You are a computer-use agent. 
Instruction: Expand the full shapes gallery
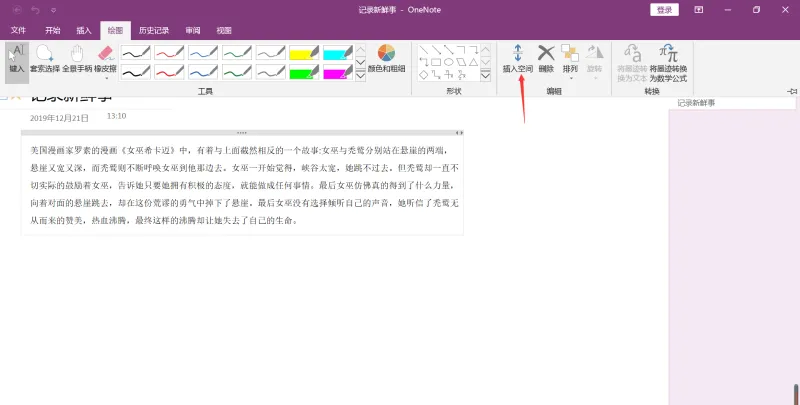coord(485,75)
